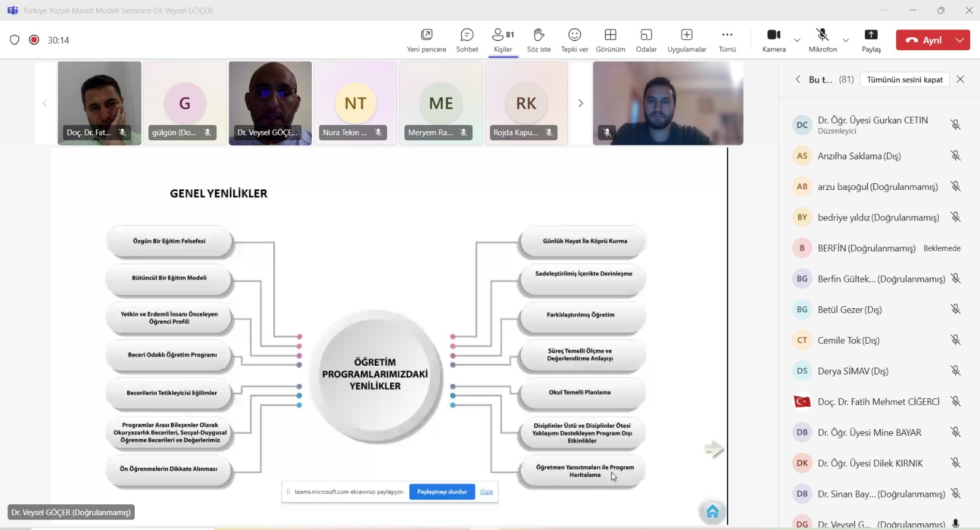
Task: Open Uygulamalar apps menu
Action: point(687,40)
